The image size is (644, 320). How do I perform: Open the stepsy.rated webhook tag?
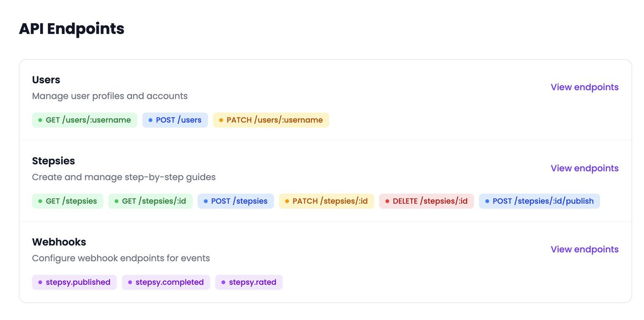pos(249,282)
